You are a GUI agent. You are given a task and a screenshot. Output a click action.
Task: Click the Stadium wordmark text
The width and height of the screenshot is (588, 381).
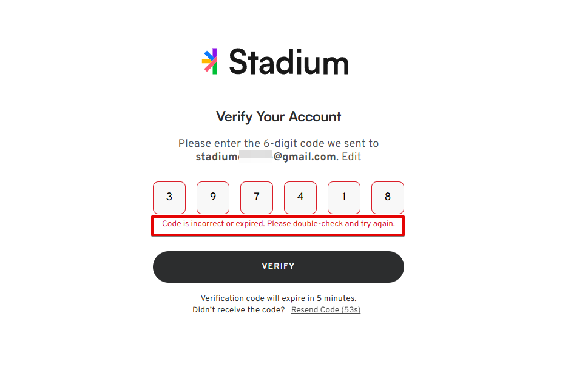(x=288, y=62)
